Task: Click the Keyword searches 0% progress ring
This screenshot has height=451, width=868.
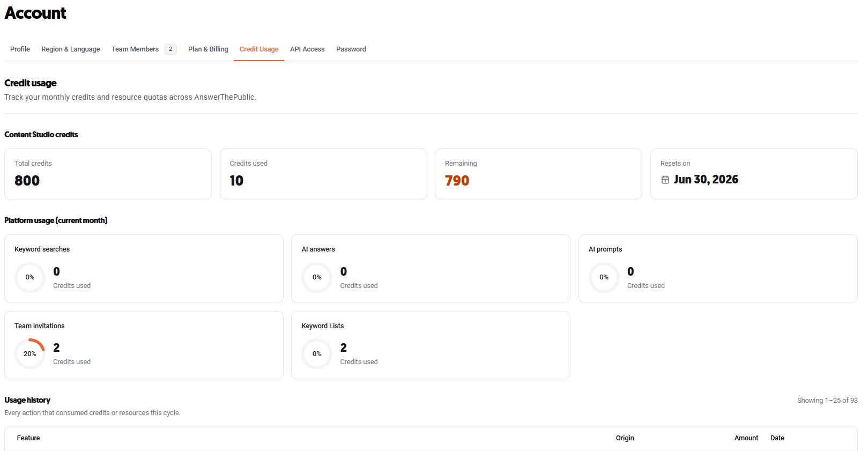Action: [30, 277]
